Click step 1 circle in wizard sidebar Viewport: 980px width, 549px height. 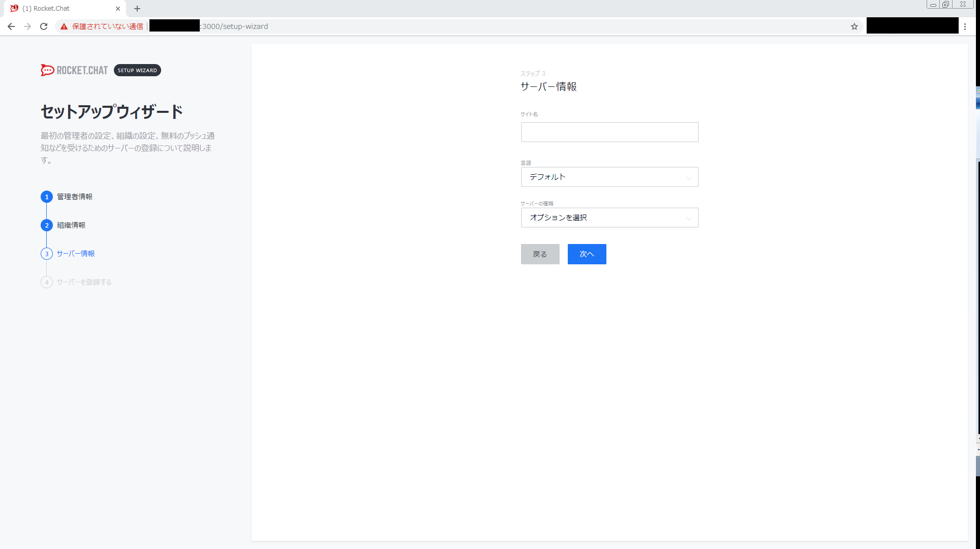[47, 197]
